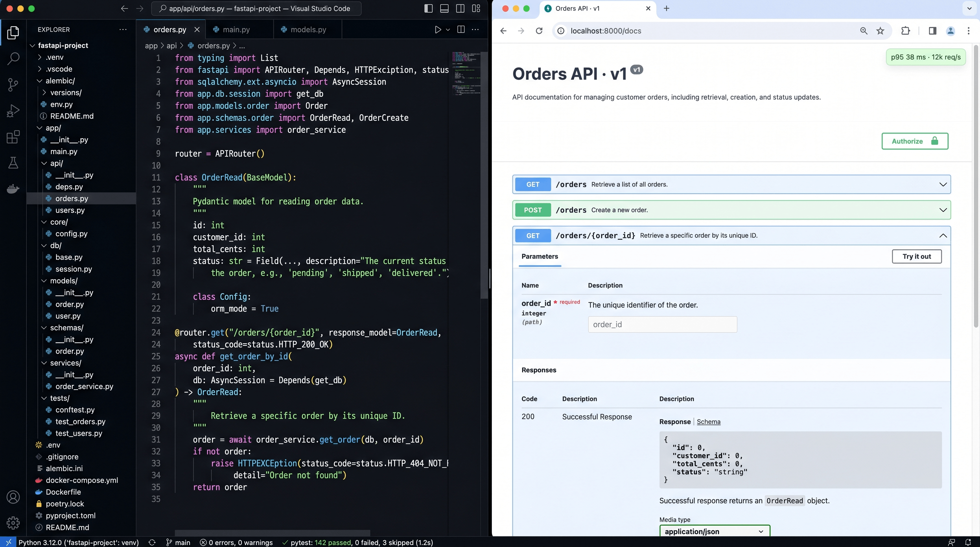Click the editor minimap code overview
This screenshot has width=980, height=547.
[466, 73]
